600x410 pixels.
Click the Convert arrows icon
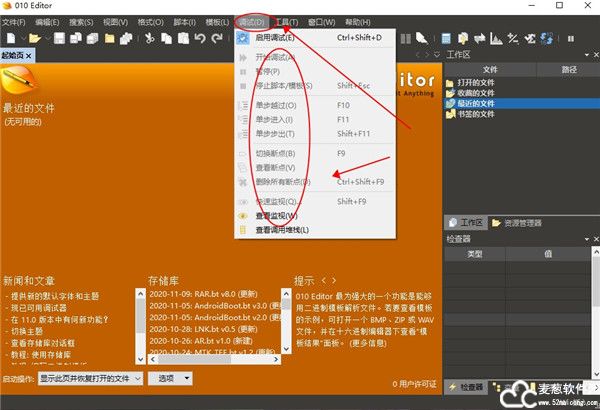[x=479, y=39]
